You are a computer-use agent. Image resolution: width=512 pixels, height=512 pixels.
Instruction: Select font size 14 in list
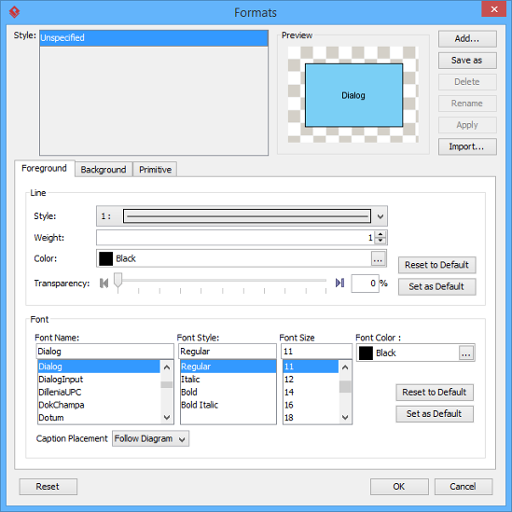tap(311, 392)
